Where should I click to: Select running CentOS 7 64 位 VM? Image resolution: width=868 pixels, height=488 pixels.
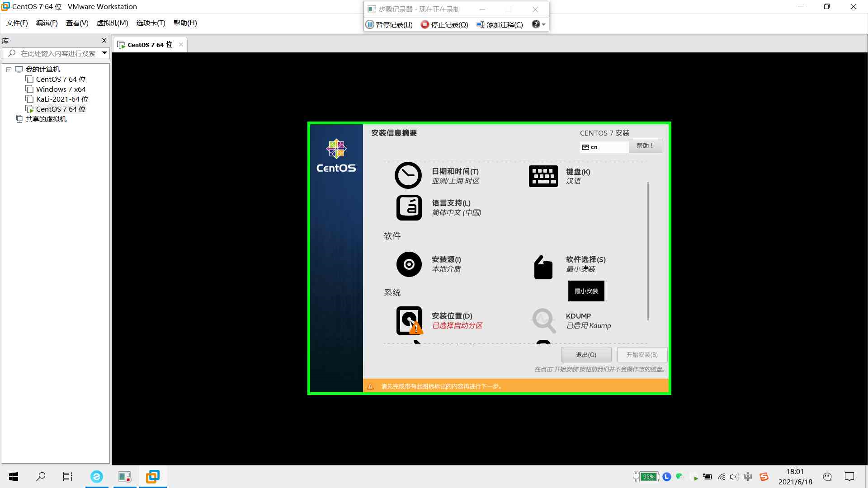click(x=61, y=109)
